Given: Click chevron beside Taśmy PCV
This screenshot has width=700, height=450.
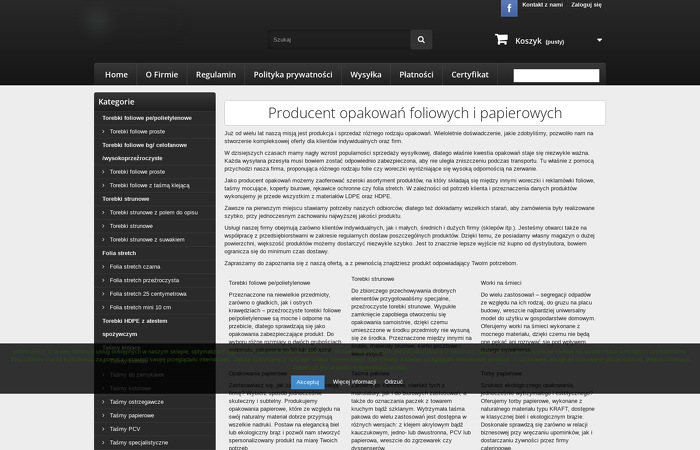Looking at the screenshot, I should pos(103,429).
